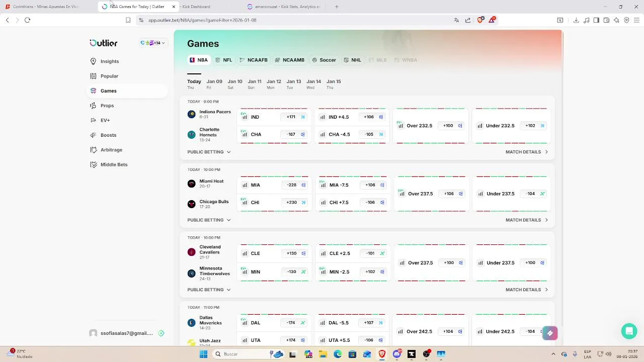
Task: Switch to the Kick Dashboard browser tab
Action: [x=196, y=7]
